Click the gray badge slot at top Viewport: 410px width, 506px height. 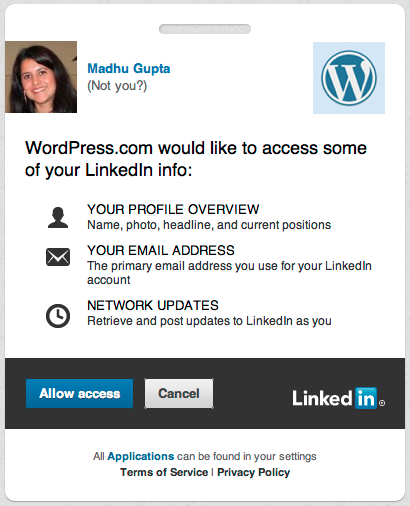pos(205,29)
